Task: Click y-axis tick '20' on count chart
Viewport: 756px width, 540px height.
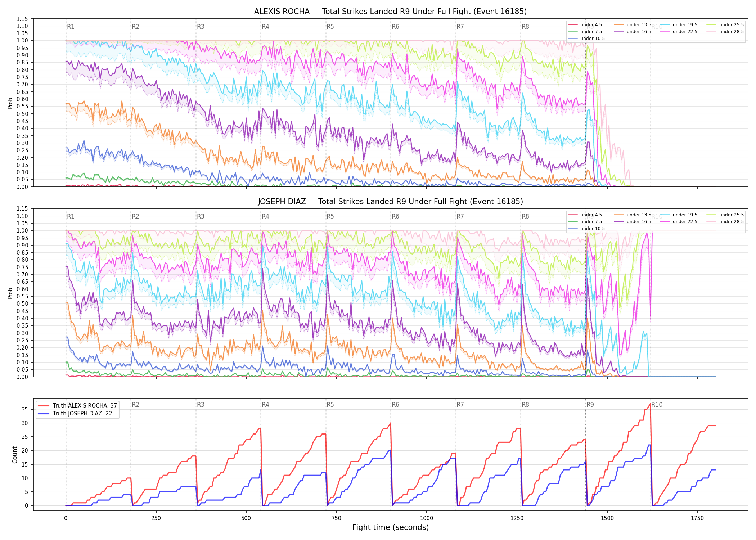Action: pyautogui.click(x=25, y=451)
